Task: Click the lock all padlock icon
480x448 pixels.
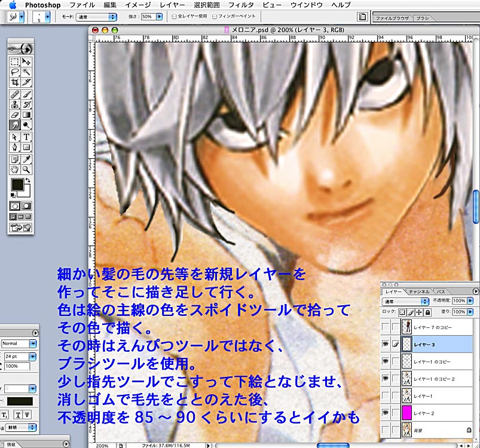Action: point(427,312)
